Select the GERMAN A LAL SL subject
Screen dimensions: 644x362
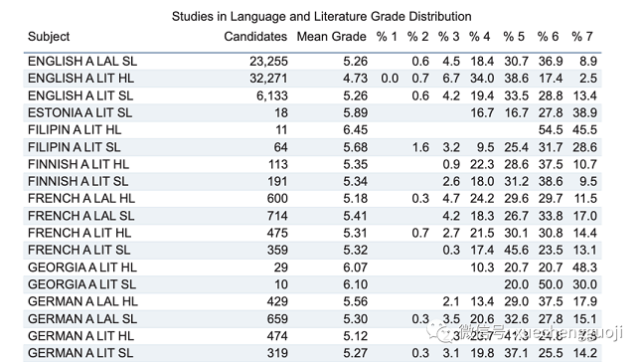point(82,319)
